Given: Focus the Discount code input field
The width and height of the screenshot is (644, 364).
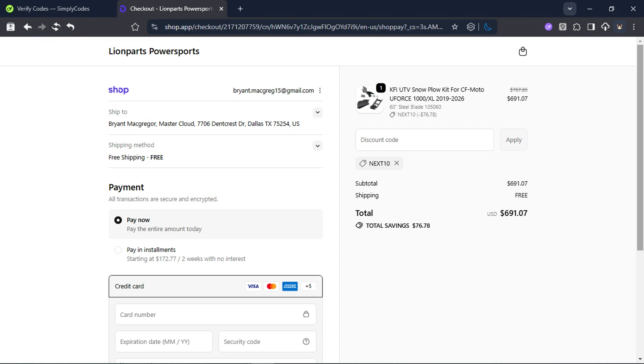Looking at the screenshot, I should 424,140.
